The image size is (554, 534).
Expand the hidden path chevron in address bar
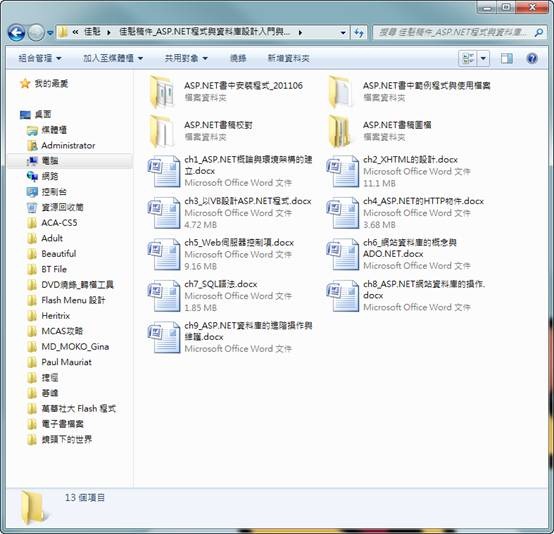[x=75, y=33]
